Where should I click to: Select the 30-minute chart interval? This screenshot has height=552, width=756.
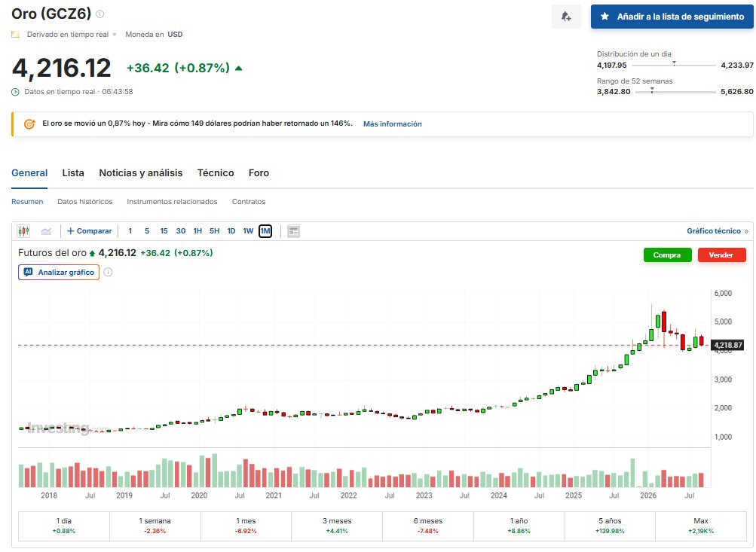(181, 231)
